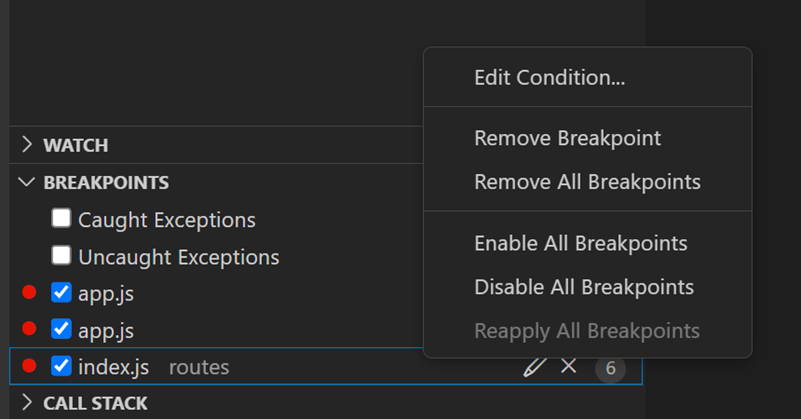Choose Disable All Breakpoints
The height and width of the screenshot is (419, 801).
pyautogui.click(x=584, y=287)
